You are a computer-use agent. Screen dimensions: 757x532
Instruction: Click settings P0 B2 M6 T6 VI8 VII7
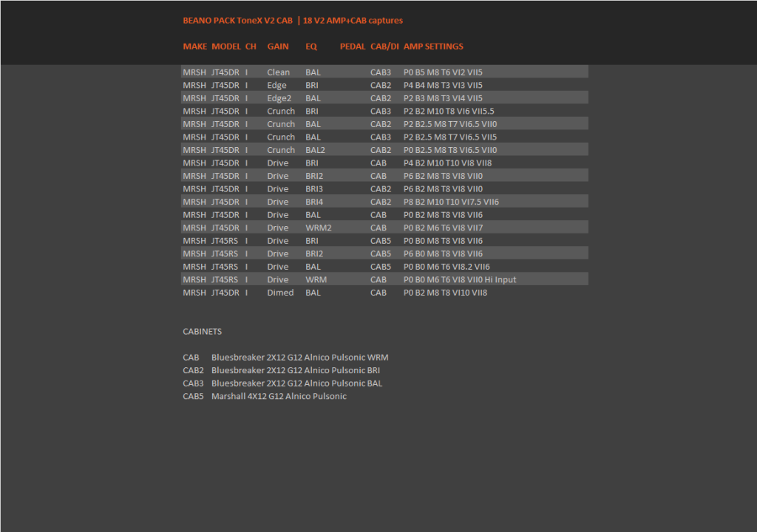[x=443, y=228]
